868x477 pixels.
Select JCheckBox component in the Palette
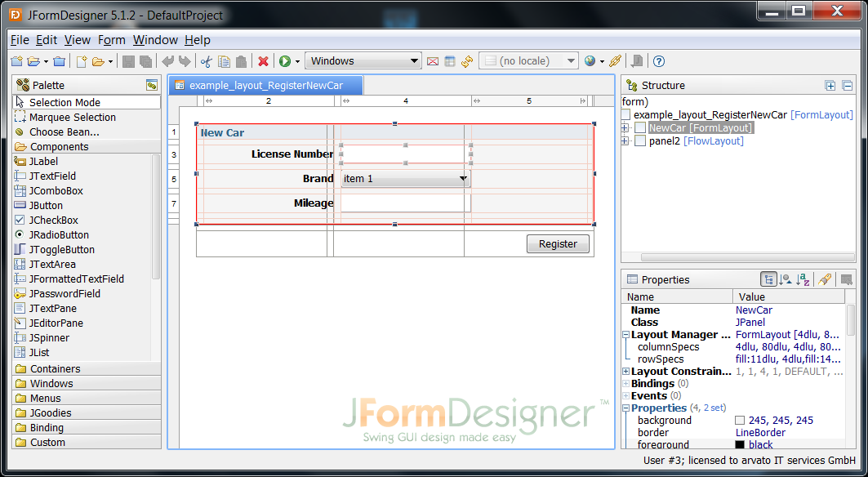click(82, 220)
